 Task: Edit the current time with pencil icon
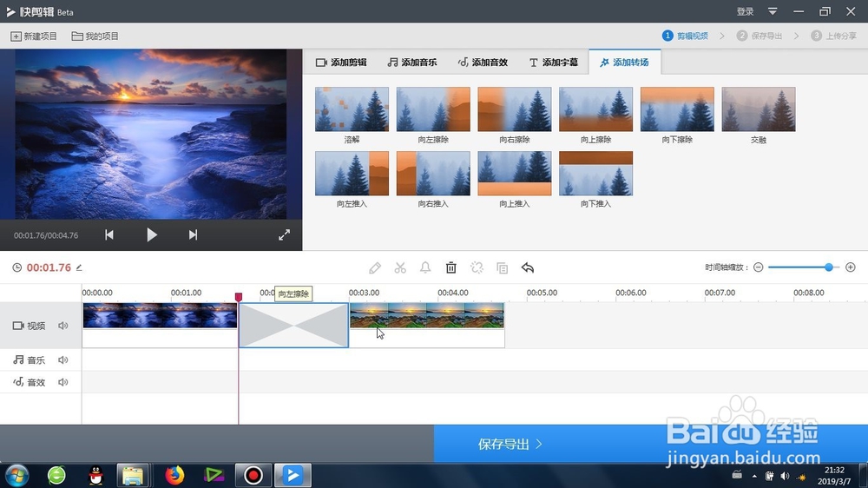point(79,267)
